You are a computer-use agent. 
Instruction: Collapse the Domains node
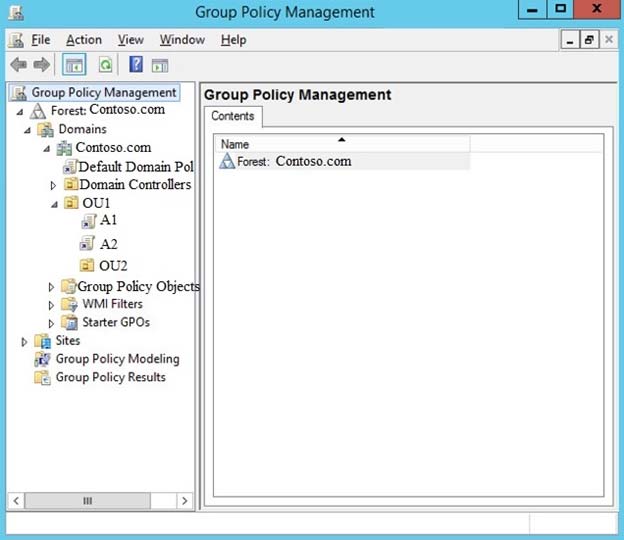point(27,131)
